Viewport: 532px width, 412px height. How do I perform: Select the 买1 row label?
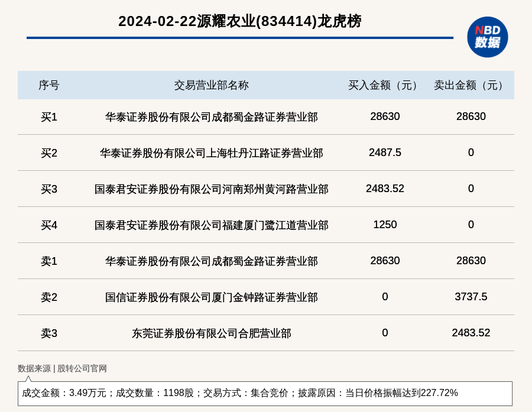49,117
